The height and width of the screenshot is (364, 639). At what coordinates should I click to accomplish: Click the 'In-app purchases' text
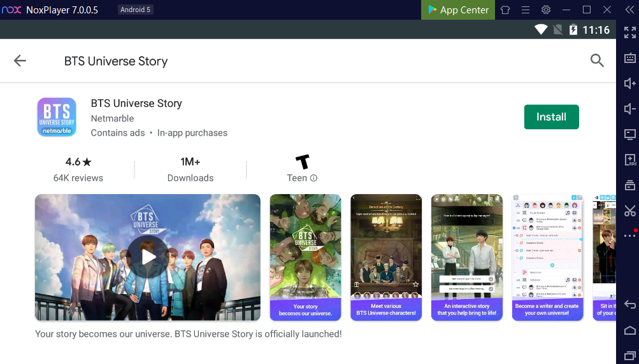click(x=192, y=133)
